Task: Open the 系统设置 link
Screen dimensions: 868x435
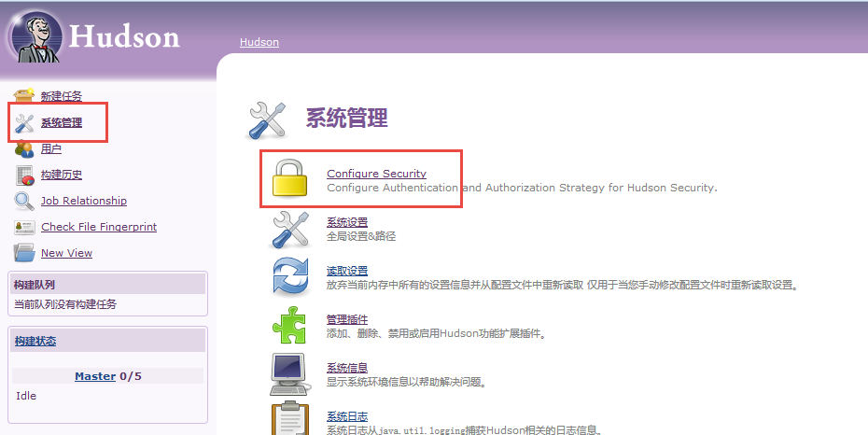Action: point(347,222)
